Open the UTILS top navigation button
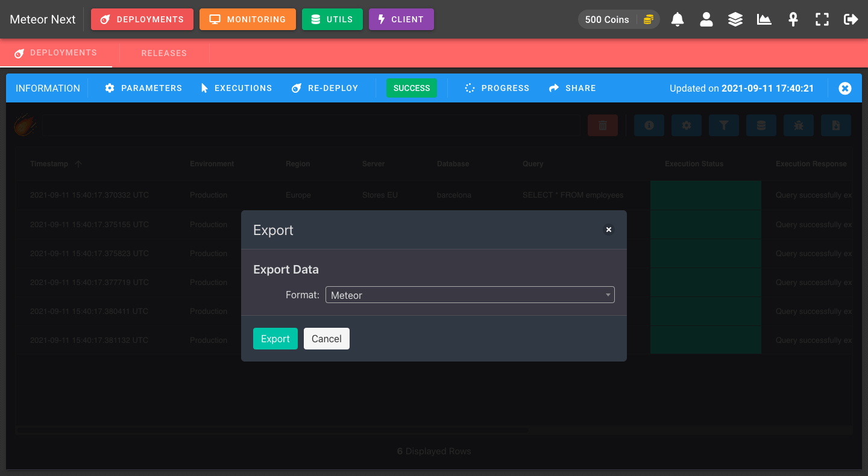 tap(332, 19)
